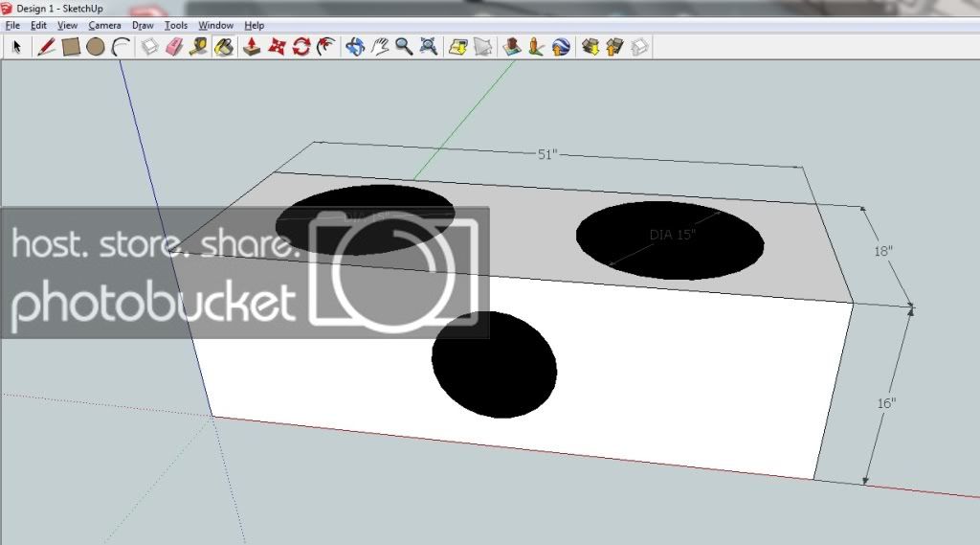Select the red Move tool
Viewport: 980px width, 545px height.
tap(277, 47)
